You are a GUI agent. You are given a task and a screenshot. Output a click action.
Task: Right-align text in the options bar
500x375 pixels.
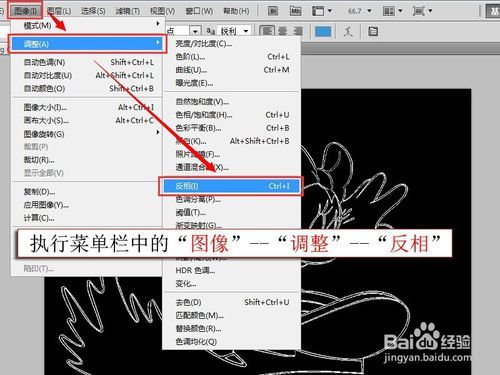tap(298, 31)
